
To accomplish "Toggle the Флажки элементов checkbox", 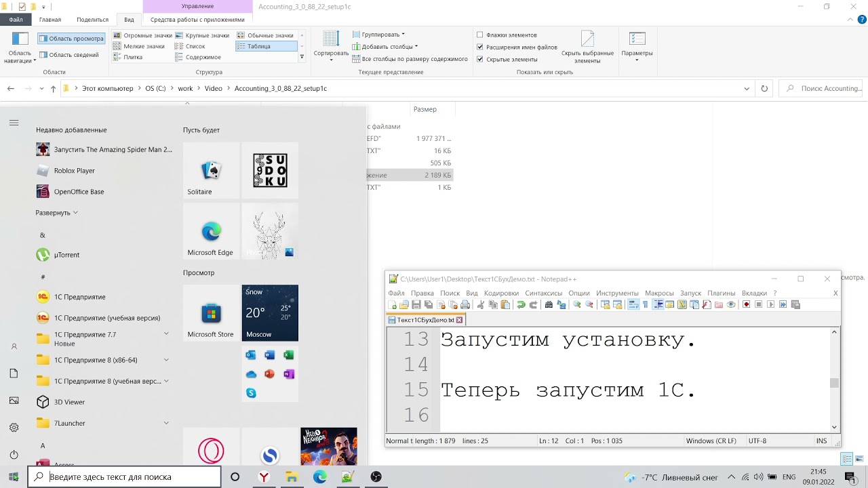I will (x=480, y=35).
